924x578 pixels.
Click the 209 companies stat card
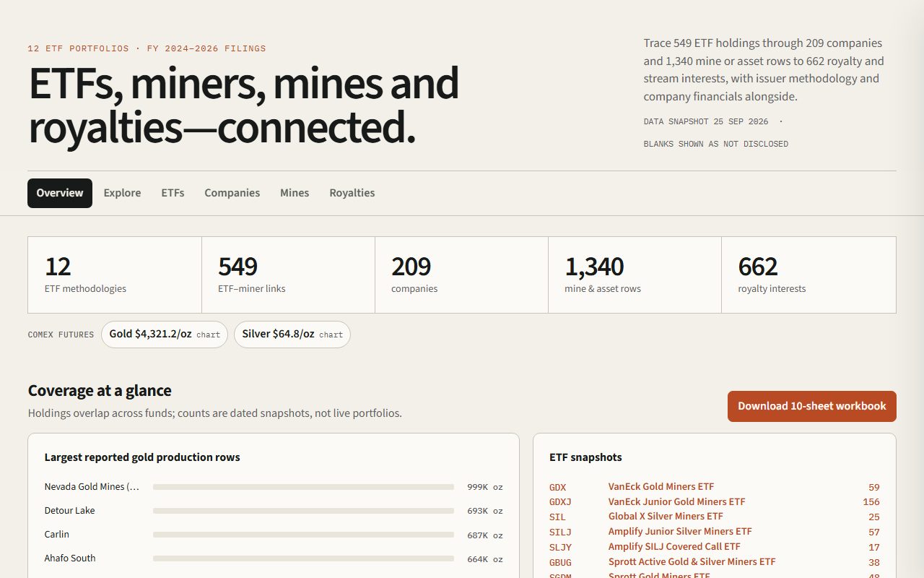click(462, 275)
